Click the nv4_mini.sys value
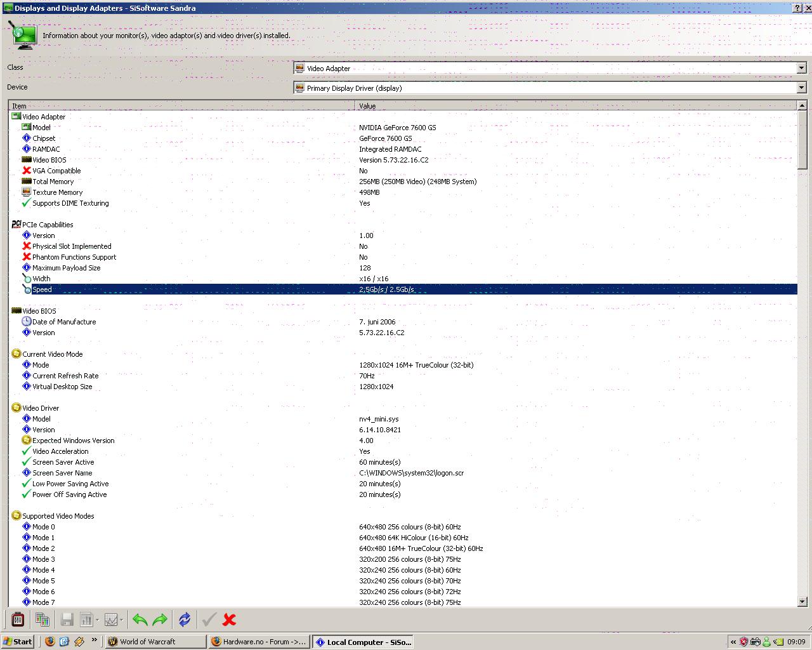812x650 pixels. click(x=379, y=418)
